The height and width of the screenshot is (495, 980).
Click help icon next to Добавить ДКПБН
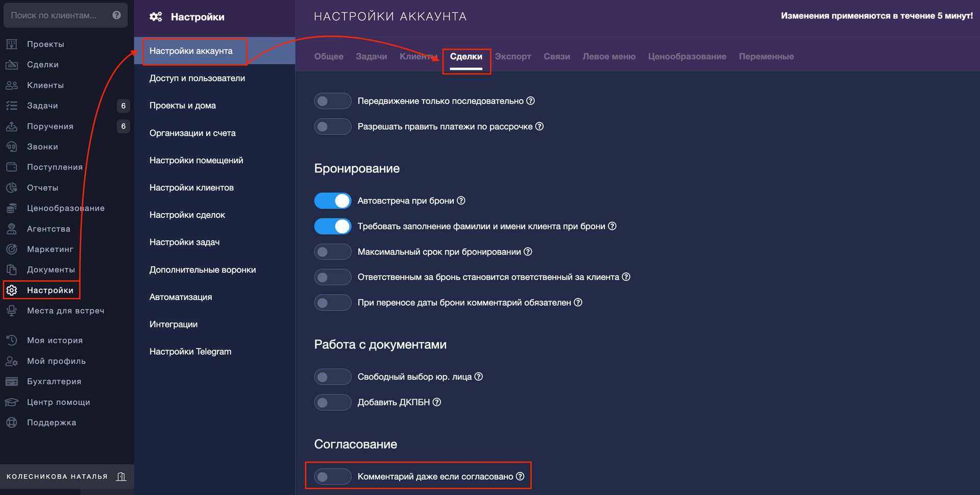pyautogui.click(x=437, y=402)
